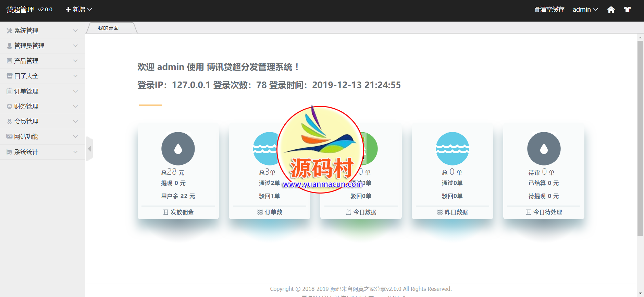Click the 系统管理 wrench icon in the sidebar

(x=9, y=31)
